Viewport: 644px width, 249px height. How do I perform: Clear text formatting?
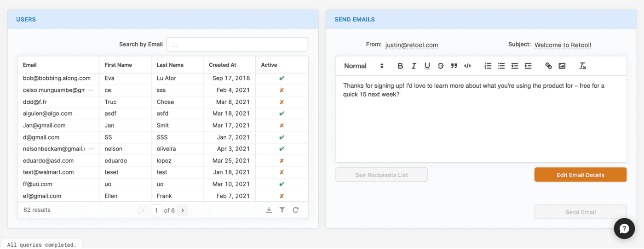(582, 66)
